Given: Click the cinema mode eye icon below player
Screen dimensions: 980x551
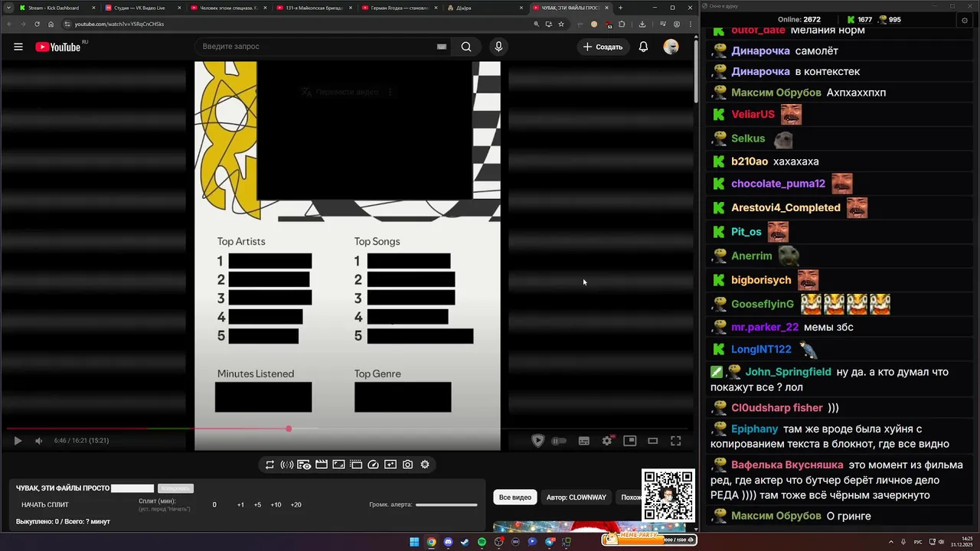Looking at the screenshot, I should [304, 465].
